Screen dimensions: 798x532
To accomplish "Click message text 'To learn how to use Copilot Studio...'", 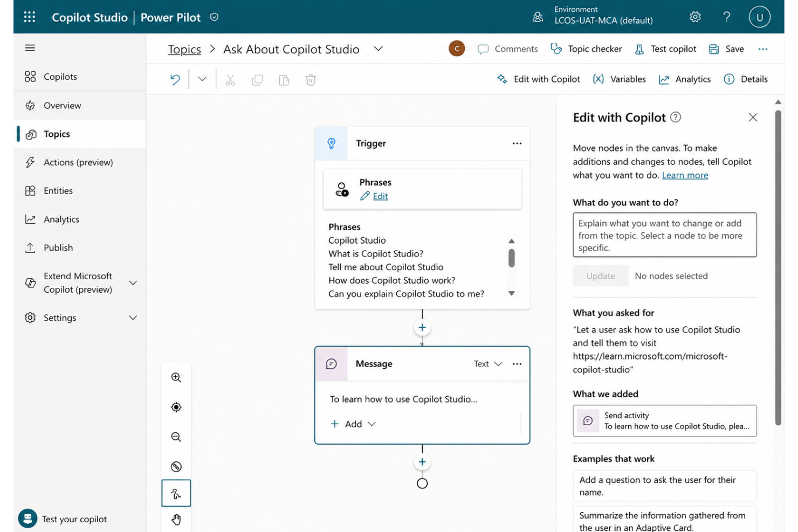I will point(403,399).
